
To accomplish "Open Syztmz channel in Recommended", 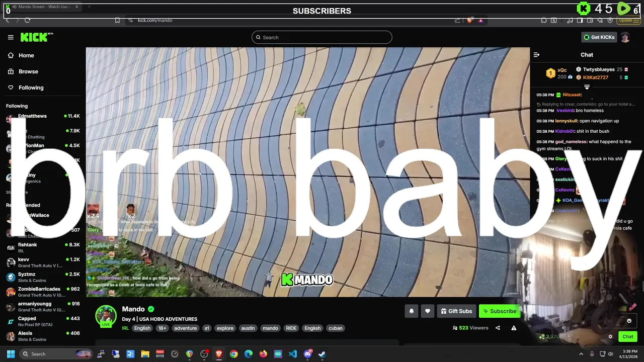I will tap(43, 277).
